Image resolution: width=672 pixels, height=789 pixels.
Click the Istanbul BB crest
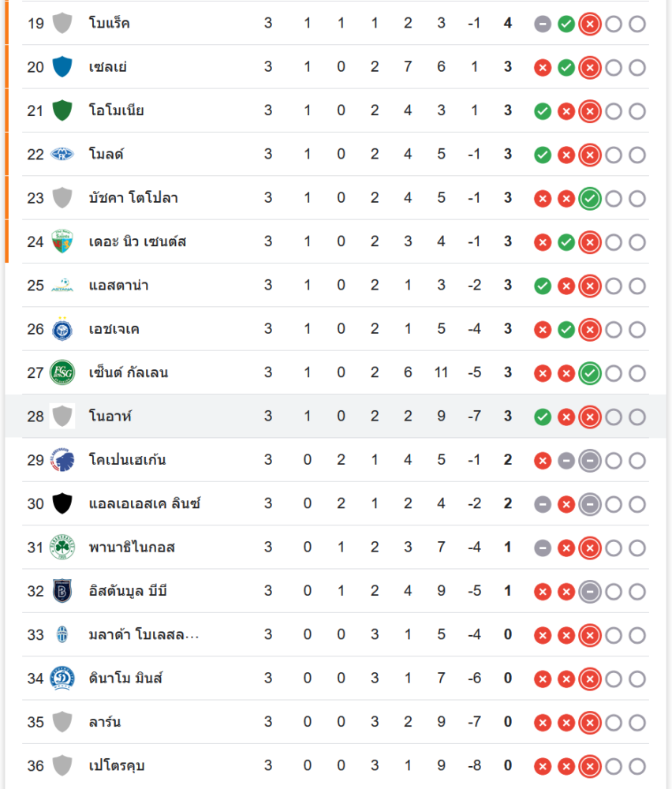click(x=62, y=591)
